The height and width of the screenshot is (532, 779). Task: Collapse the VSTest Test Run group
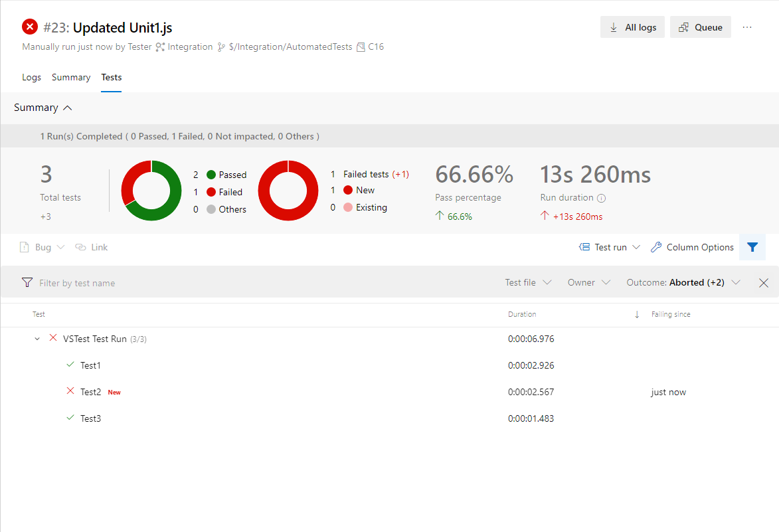pyautogui.click(x=37, y=338)
